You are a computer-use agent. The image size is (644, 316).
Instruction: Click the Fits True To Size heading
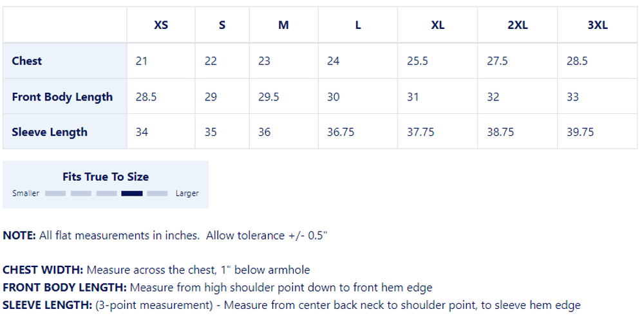[106, 177]
